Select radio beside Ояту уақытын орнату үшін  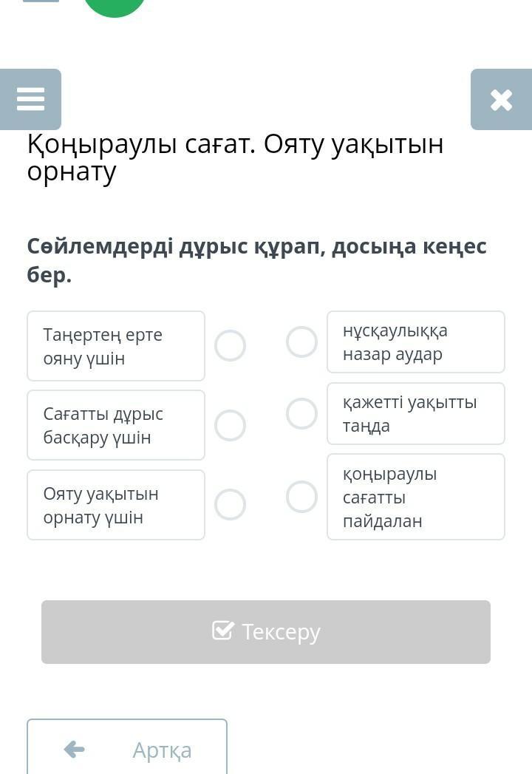pos(230,504)
